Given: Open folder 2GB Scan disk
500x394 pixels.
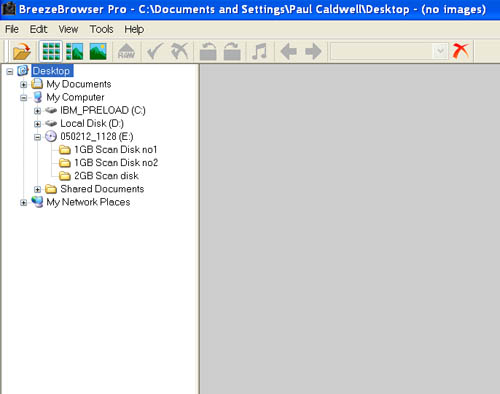Looking at the screenshot, I should (106, 176).
